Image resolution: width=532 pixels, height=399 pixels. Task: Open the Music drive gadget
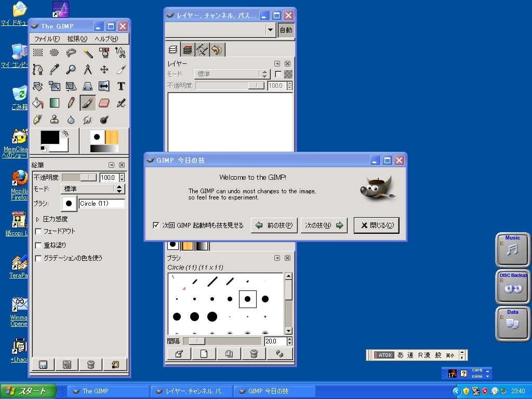pos(513,250)
